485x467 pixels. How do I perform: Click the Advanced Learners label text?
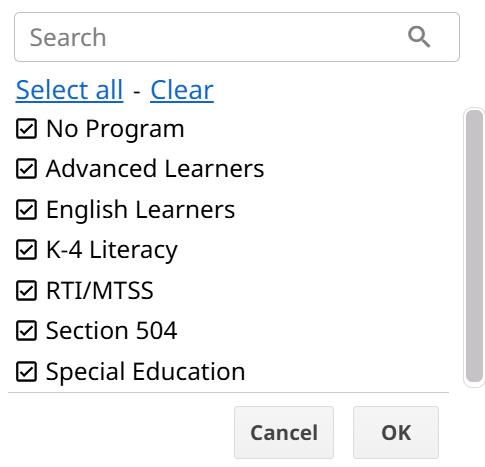[x=155, y=169]
